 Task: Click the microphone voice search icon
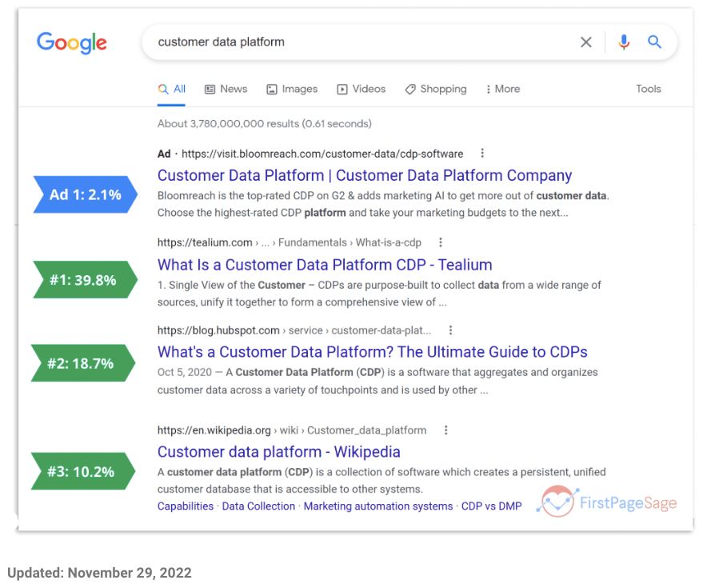[x=624, y=42]
